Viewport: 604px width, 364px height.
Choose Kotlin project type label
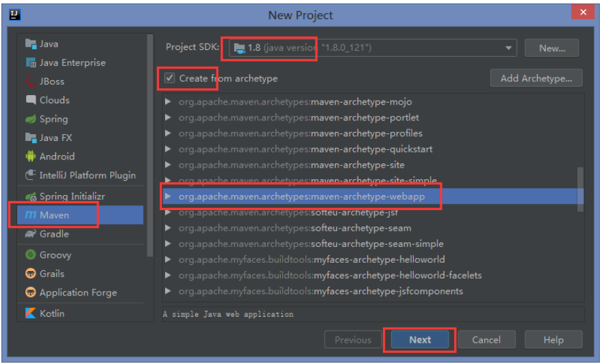coord(52,313)
